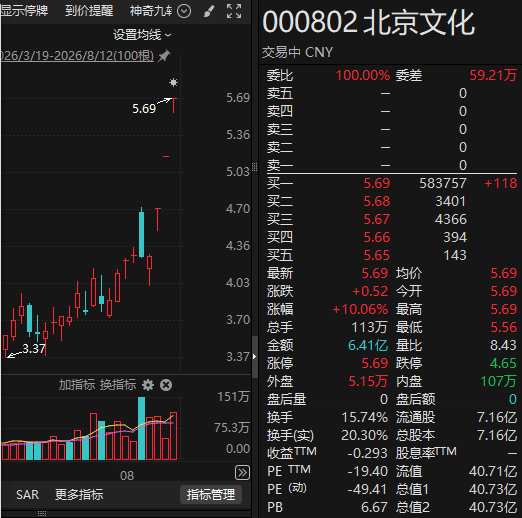Screen dimensions: 522x518
Task: Click 换指标 to switch indicator
Action: coord(118,385)
